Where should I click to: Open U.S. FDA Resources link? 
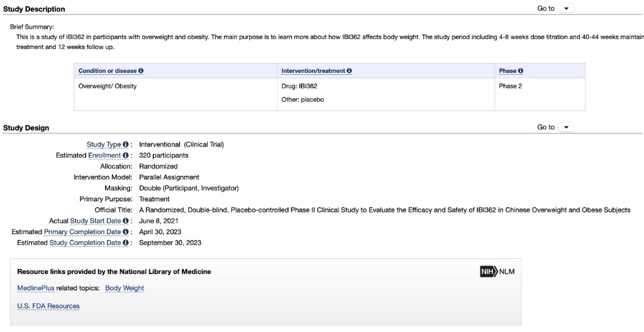(x=48, y=306)
